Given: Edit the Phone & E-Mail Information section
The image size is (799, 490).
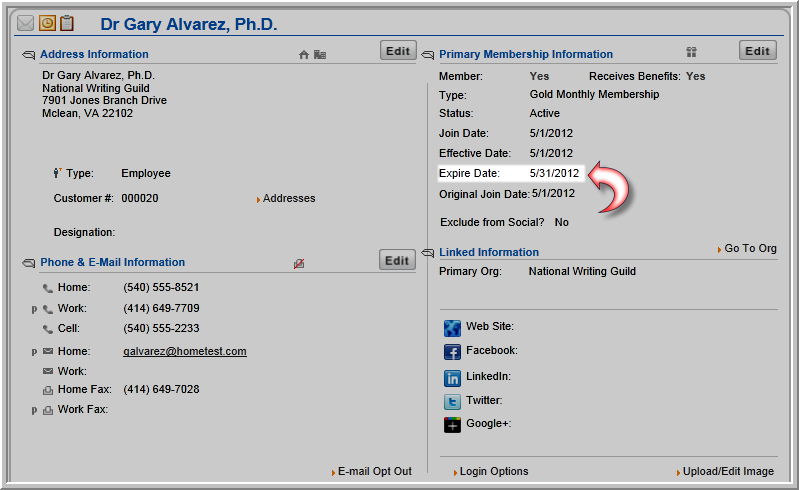Looking at the screenshot, I should tap(397, 261).
